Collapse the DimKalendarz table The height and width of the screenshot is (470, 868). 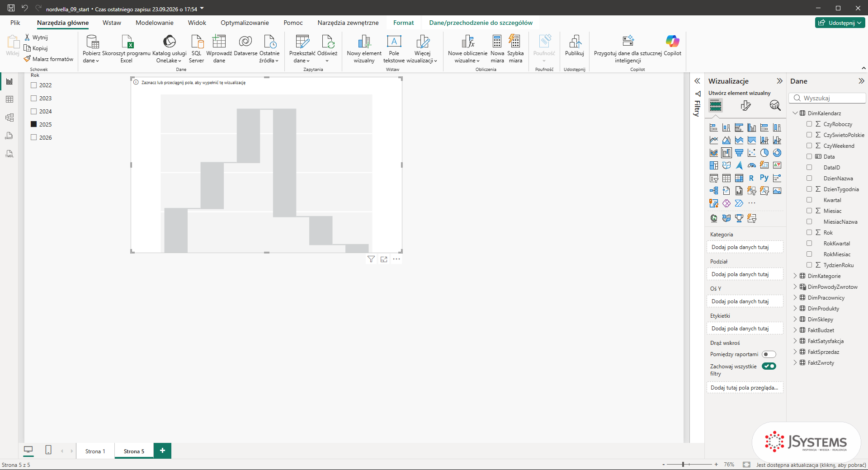point(795,113)
